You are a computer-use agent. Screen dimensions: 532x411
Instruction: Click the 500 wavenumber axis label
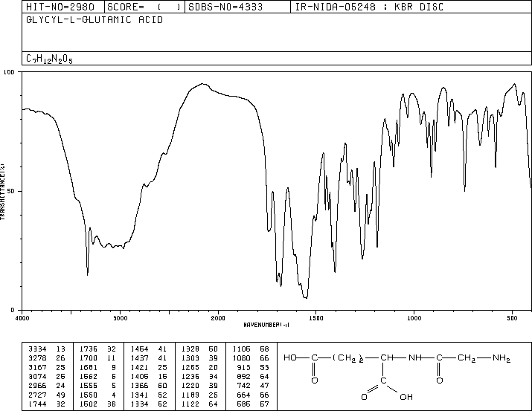click(512, 318)
